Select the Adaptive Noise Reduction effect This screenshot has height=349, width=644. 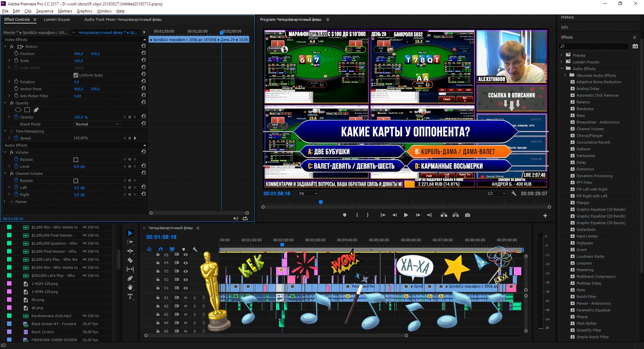point(598,82)
